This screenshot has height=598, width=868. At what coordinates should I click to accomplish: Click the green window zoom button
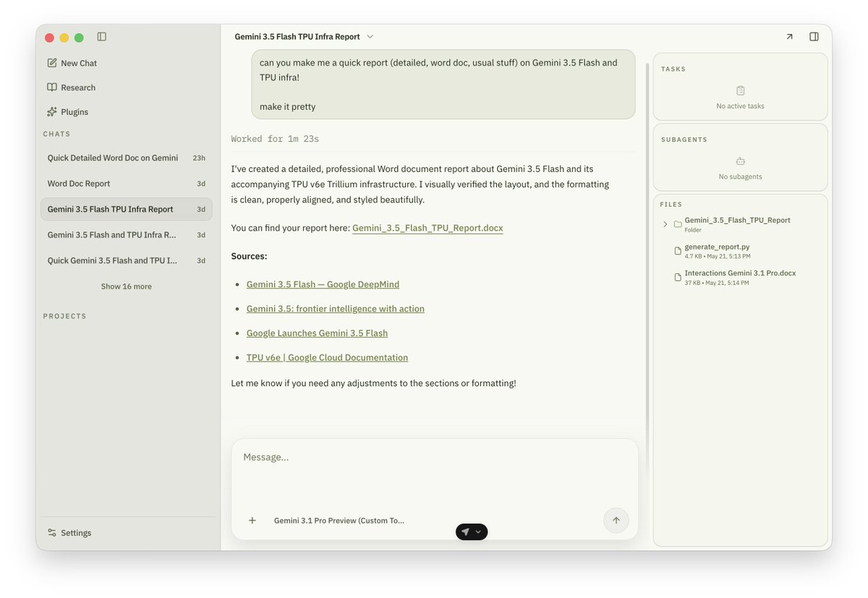click(79, 38)
